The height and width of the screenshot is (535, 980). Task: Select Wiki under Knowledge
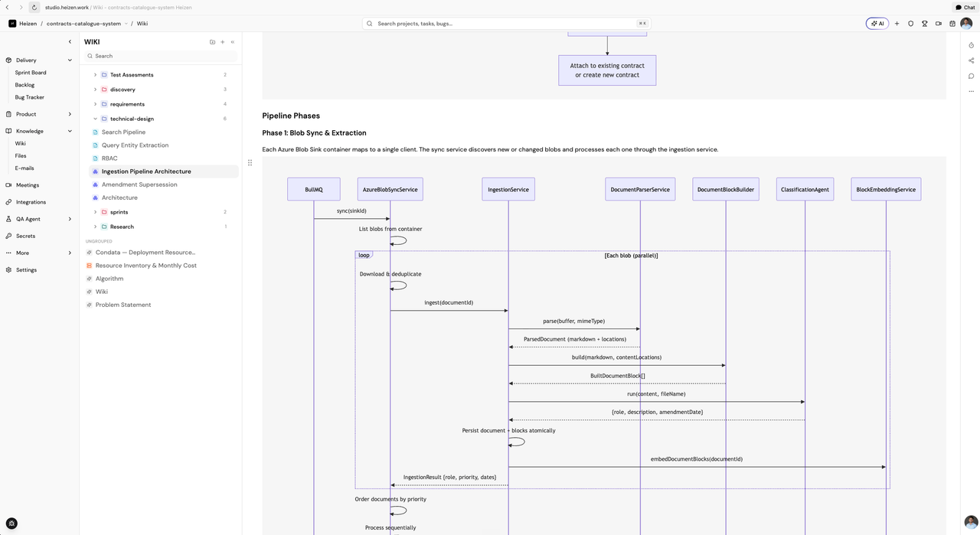21,143
